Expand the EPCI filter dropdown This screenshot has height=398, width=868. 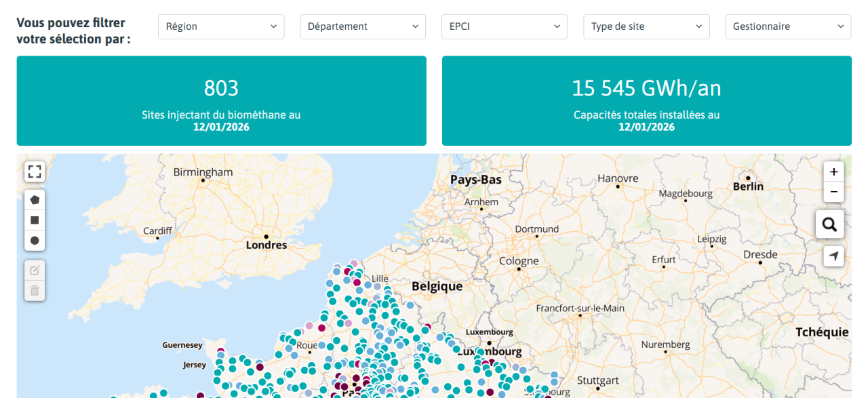[505, 26]
